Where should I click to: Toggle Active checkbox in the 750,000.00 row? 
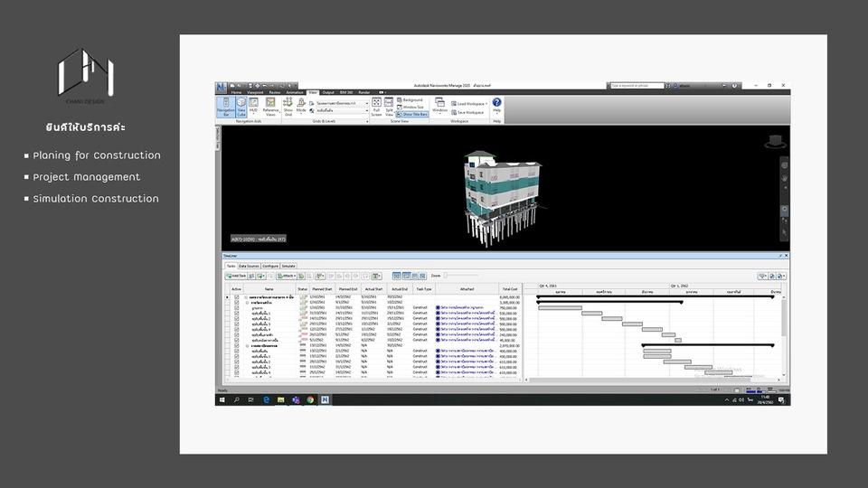click(x=236, y=307)
